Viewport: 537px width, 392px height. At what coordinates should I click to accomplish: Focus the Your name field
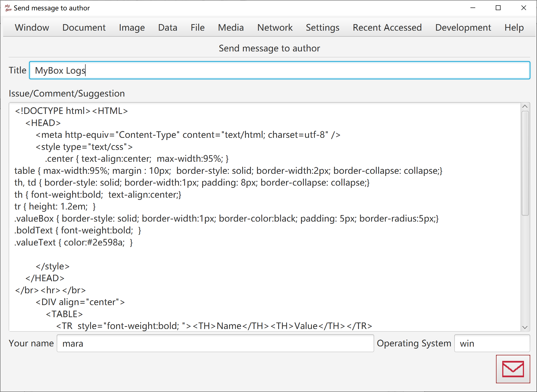coord(215,343)
